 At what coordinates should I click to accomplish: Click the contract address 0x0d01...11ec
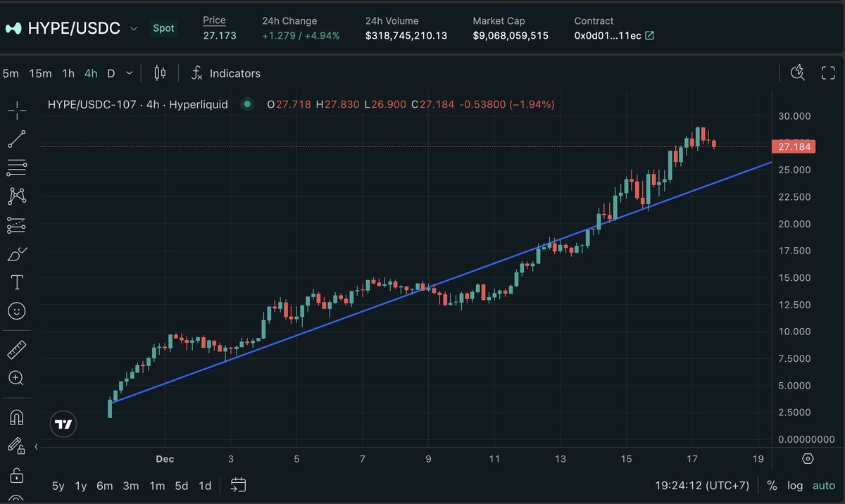[x=608, y=35]
